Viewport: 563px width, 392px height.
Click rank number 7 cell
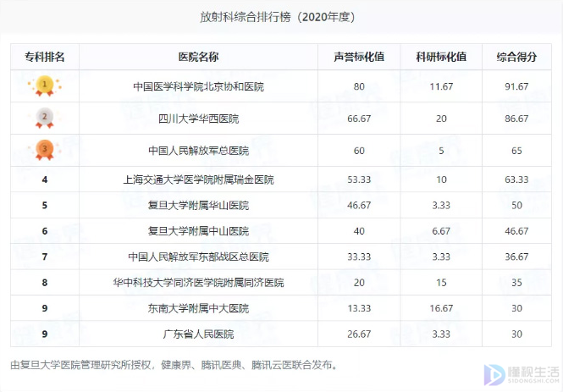click(45, 257)
